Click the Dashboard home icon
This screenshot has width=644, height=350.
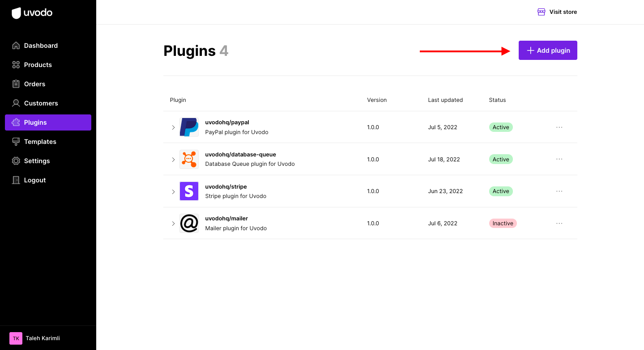click(x=16, y=46)
